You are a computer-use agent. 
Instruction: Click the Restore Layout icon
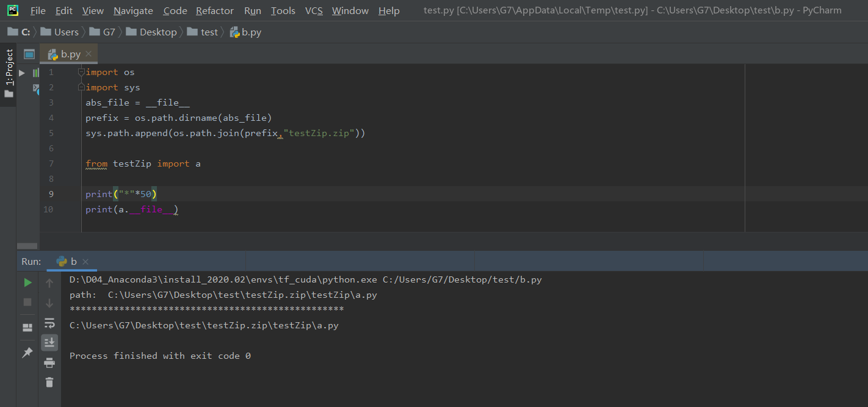tap(27, 327)
